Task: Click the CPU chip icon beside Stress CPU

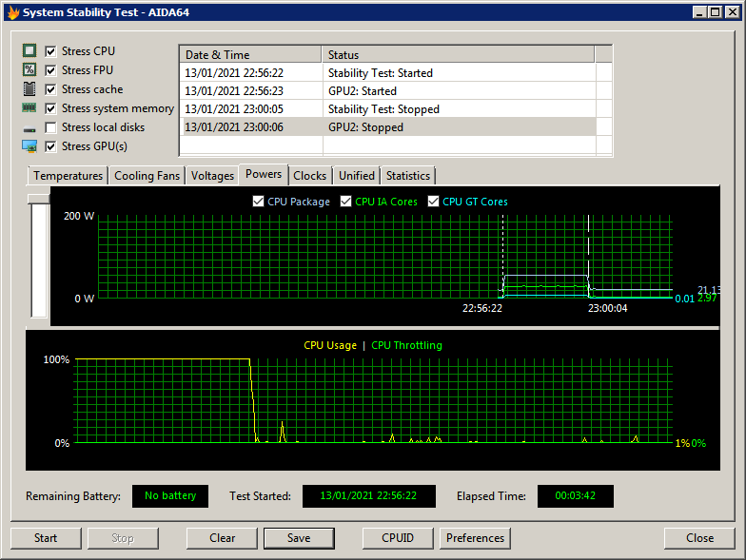Action: click(x=29, y=50)
